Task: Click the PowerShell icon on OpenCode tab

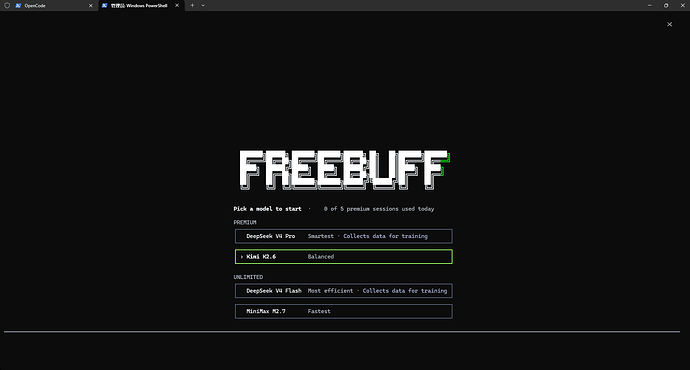Action: [18, 6]
